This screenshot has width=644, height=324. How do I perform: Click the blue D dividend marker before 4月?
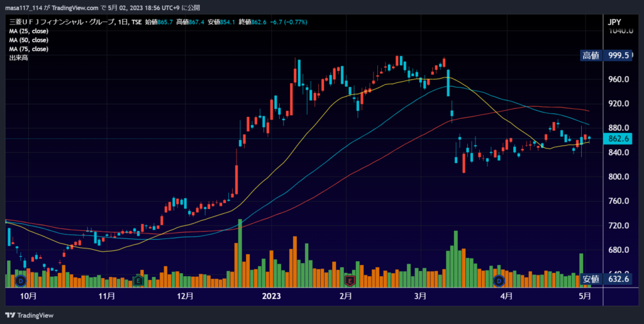tap(499, 281)
